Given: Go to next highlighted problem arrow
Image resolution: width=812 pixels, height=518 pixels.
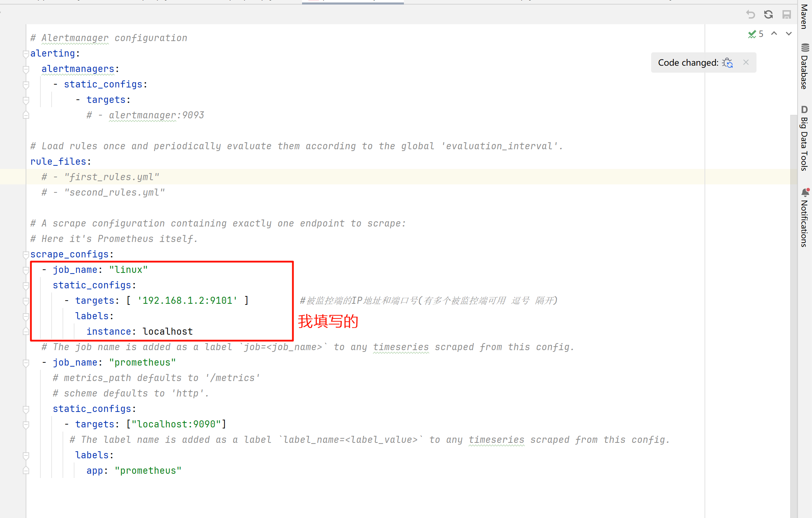Looking at the screenshot, I should pos(789,34).
